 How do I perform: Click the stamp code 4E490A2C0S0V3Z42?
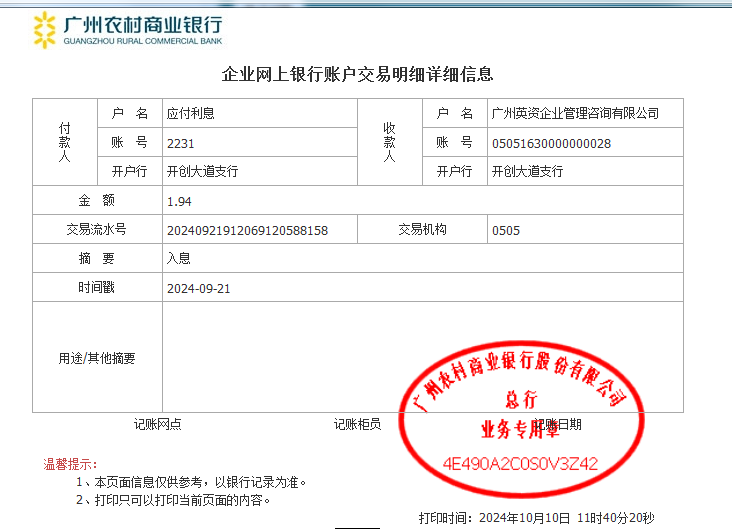pos(520,464)
